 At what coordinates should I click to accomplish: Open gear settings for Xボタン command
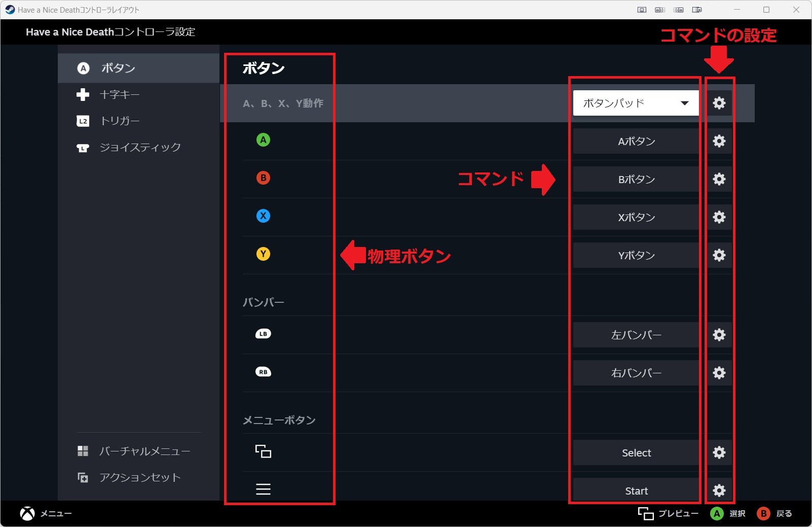tap(719, 217)
